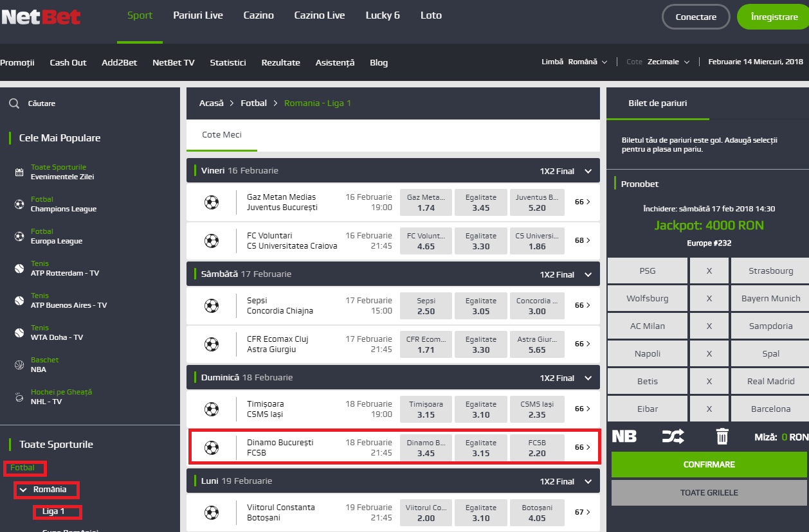809x532 pixels.
Task: Open the Blog menu link
Action: 379,63
